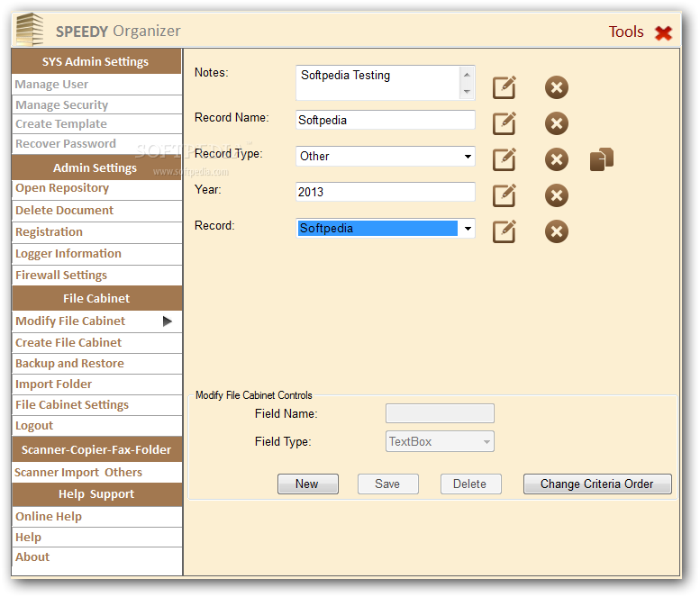Click the edit icon for Record Name
Image resolution: width=700 pixels, height=597 pixels.
click(x=504, y=123)
